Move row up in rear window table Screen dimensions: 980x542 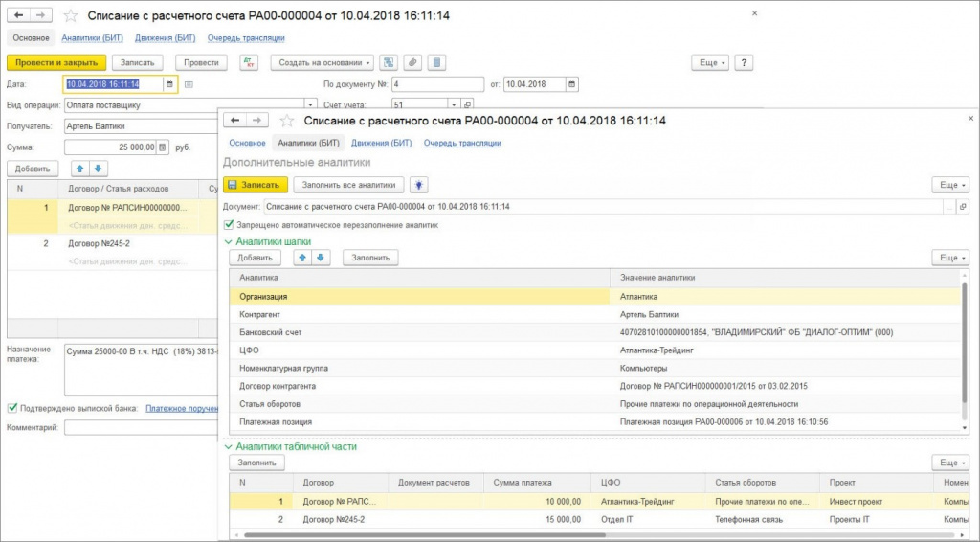click(80, 169)
